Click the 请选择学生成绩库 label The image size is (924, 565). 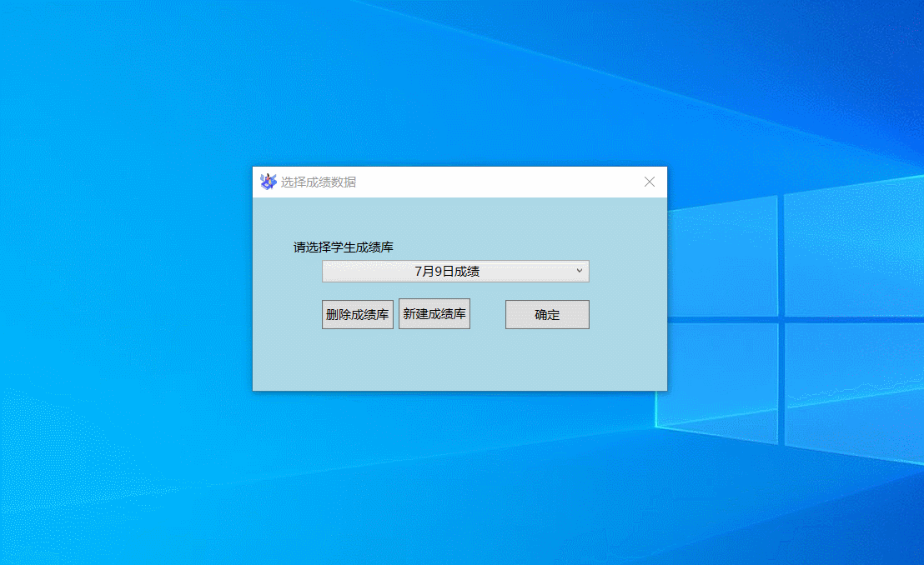point(344,247)
